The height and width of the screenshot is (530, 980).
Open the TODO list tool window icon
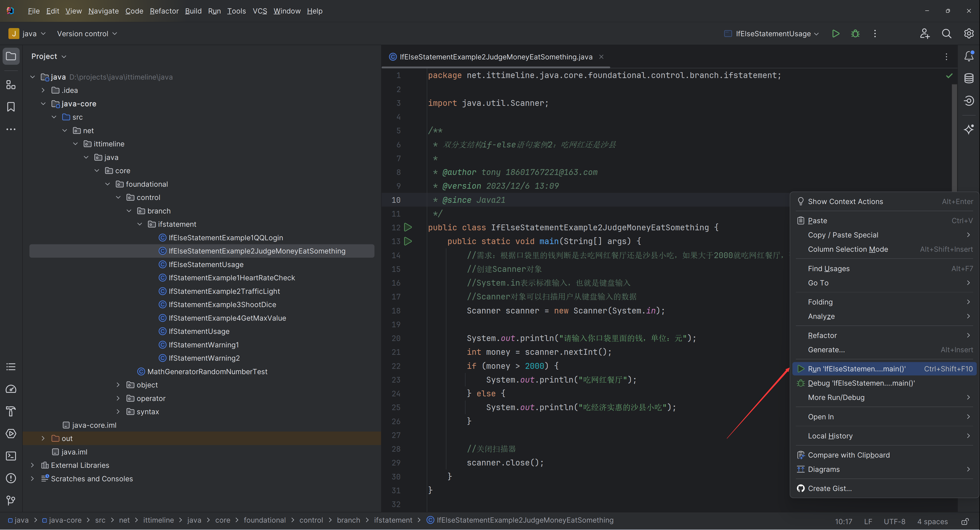11,367
